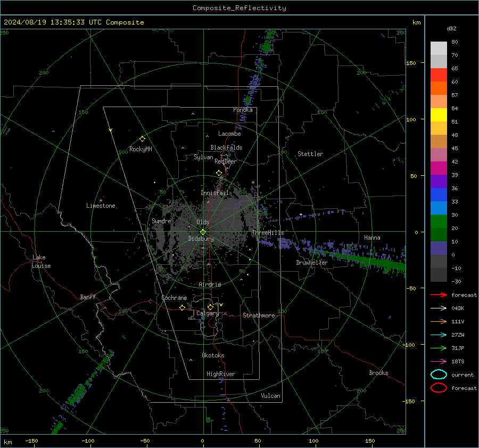The image size is (479, 448).
Task: Select the Vulcan label
Action: coord(270,396)
